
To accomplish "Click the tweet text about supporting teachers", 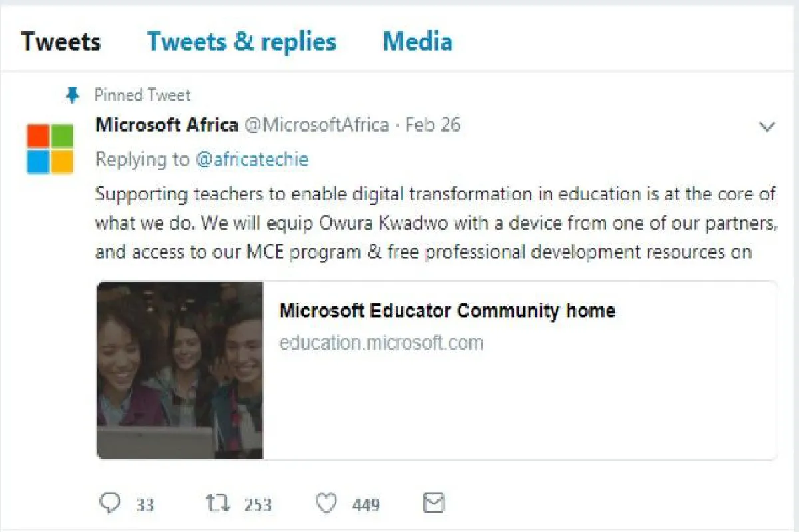I will [436, 223].
